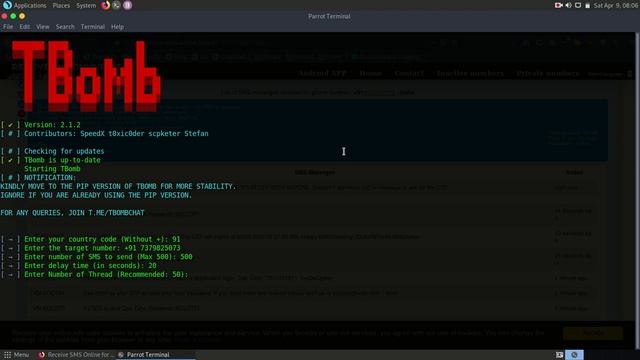Click the screen recording indicator icon
The image size is (640, 360).
(558, 5)
